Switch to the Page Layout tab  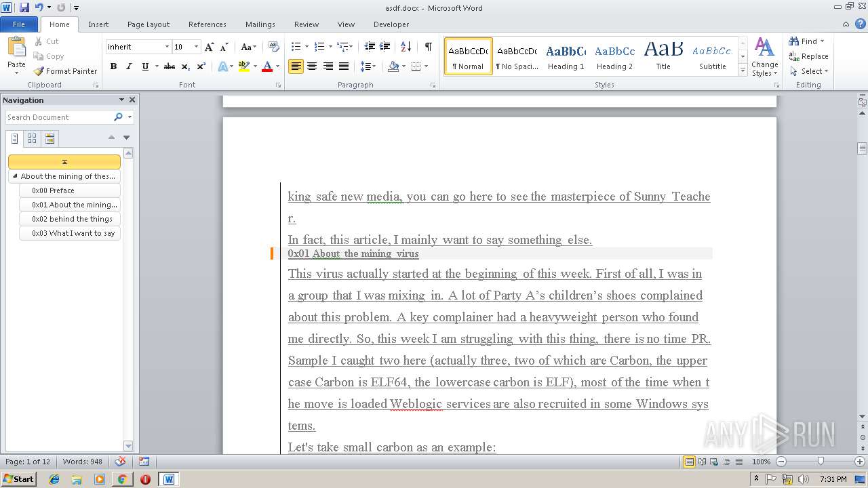pos(149,24)
